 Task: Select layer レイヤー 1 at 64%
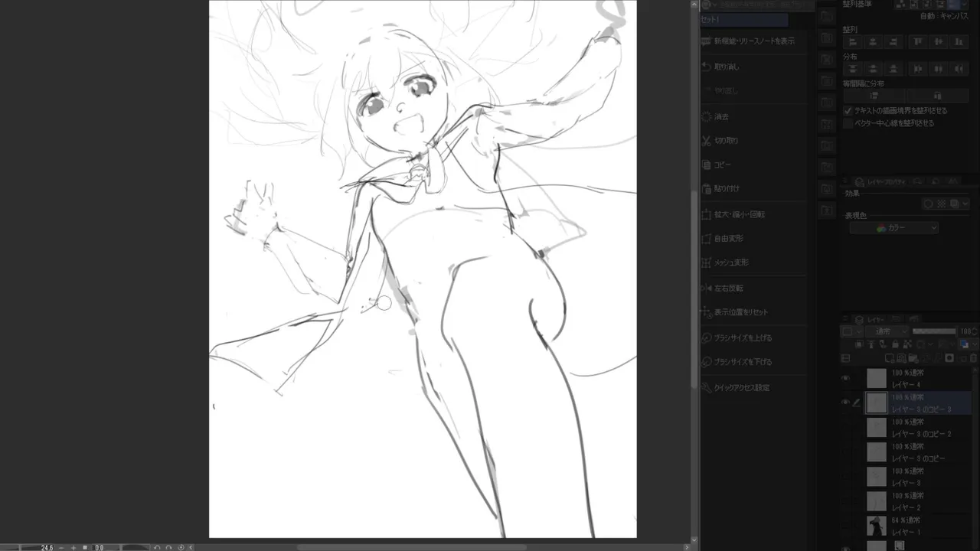point(918,526)
